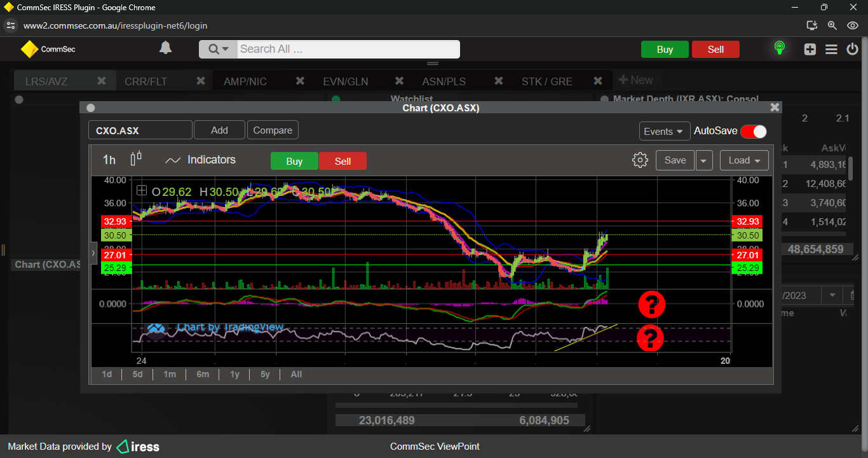Click the notification bell icon
Screen dimensions: 868x458
click(165, 48)
